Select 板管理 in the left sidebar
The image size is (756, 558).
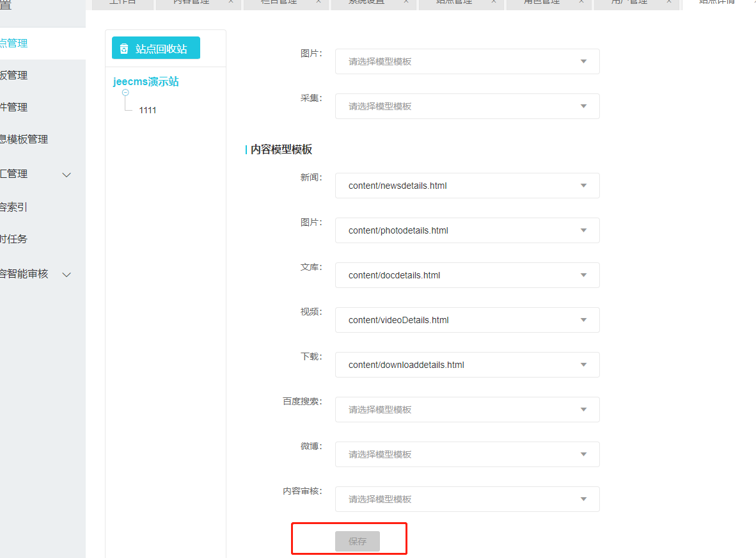coord(13,76)
